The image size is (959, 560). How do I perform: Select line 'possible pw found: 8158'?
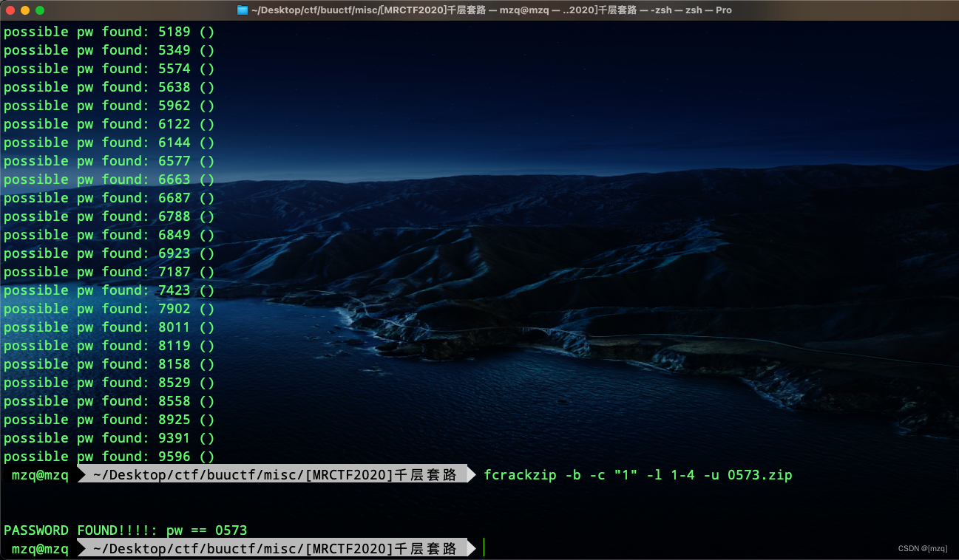click(109, 364)
